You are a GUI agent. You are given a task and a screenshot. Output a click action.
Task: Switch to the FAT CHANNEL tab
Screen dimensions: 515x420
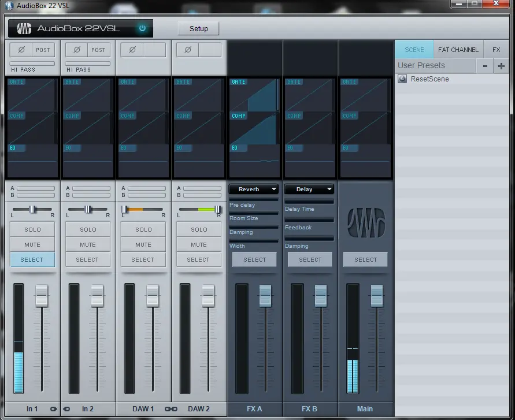tap(458, 50)
